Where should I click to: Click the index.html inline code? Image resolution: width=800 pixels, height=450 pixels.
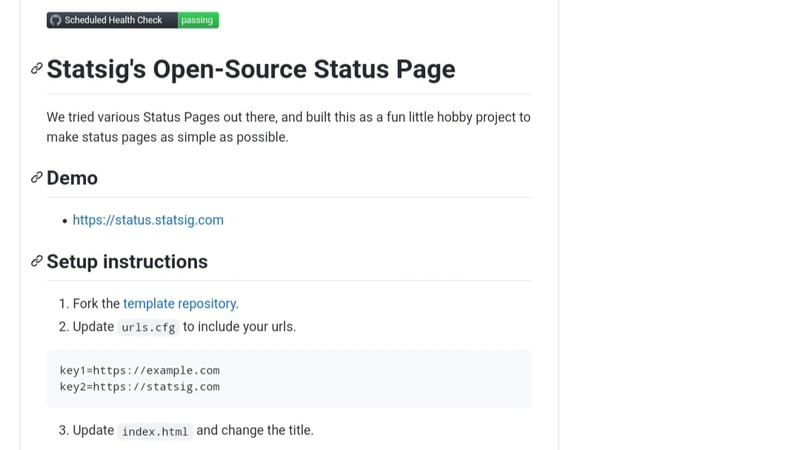155,431
